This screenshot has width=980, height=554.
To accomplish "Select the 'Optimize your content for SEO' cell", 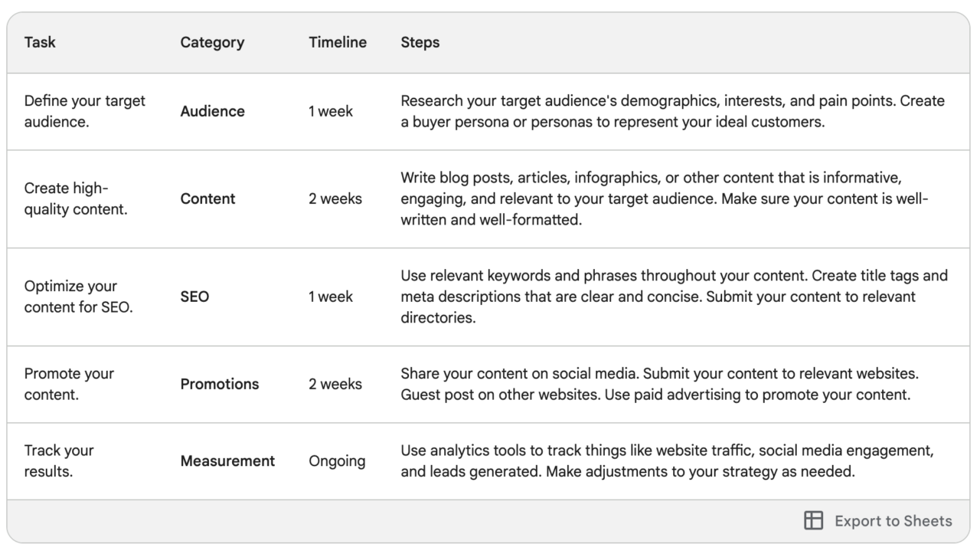I will [78, 297].
